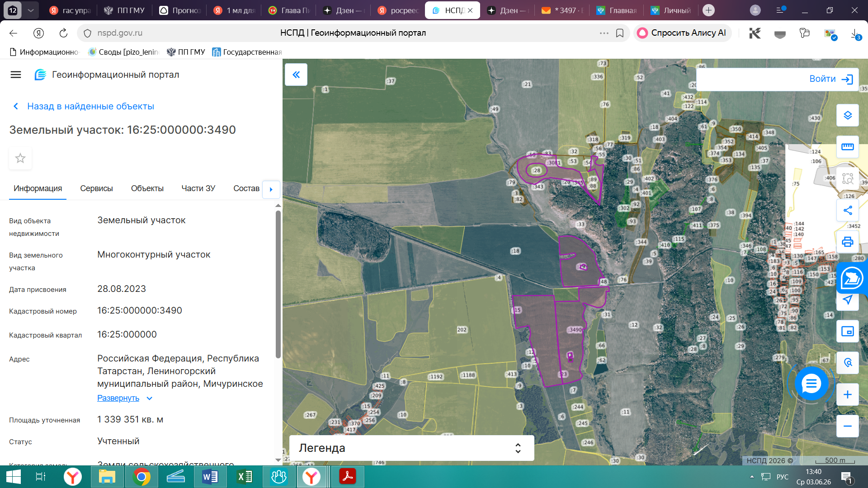The image size is (868, 488).
Task: Open Excel from the taskbar
Action: [245, 477]
